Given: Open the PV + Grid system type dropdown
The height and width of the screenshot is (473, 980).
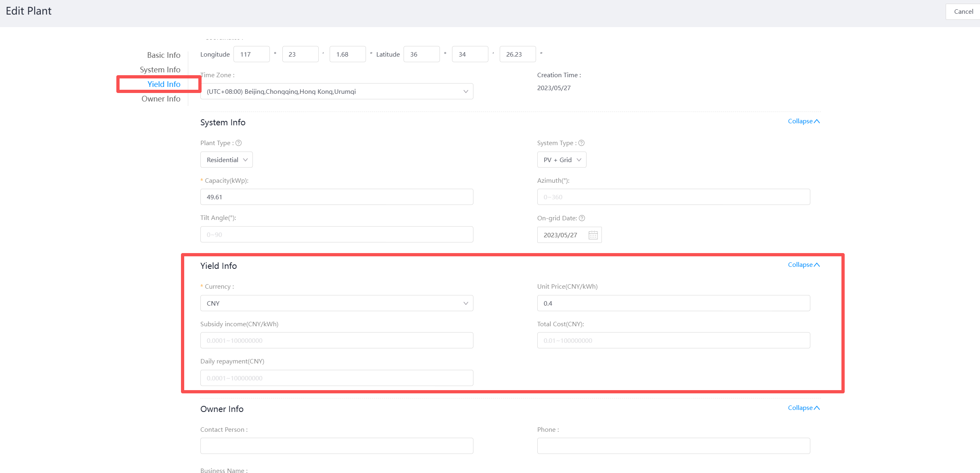Looking at the screenshot, I should click(x=562, y=160).
